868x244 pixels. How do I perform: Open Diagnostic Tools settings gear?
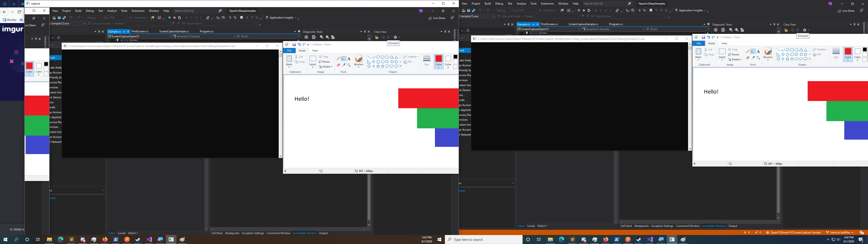306,38
